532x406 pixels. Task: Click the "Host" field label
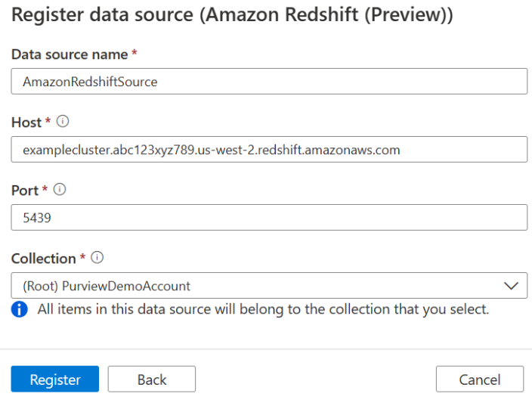(x=26, y=122)
